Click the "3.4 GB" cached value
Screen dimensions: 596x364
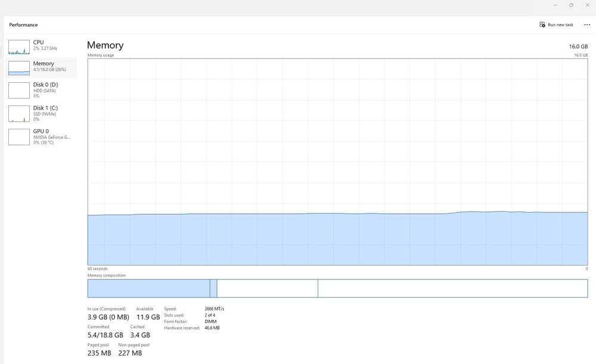[x=140, y=335]
